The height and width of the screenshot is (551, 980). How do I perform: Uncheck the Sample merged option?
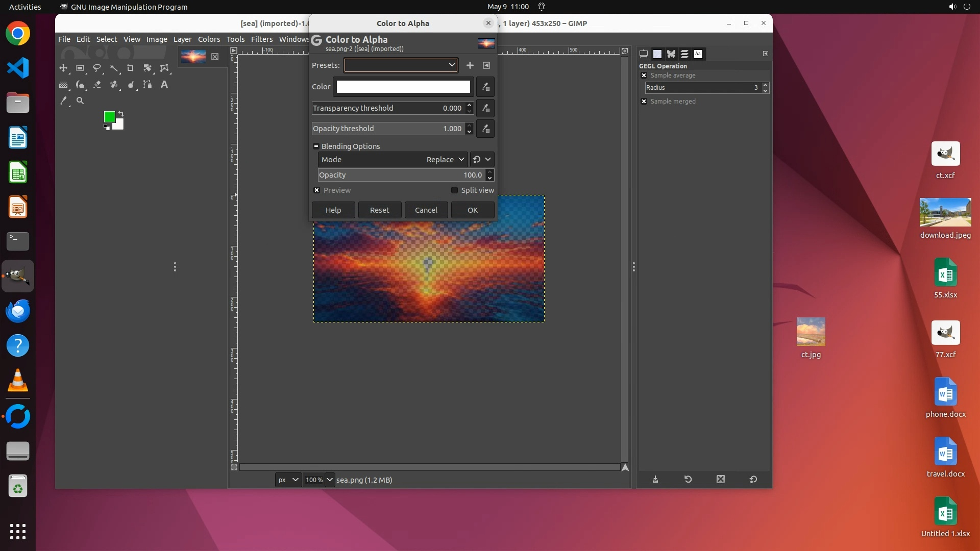(x=644, y=102)
